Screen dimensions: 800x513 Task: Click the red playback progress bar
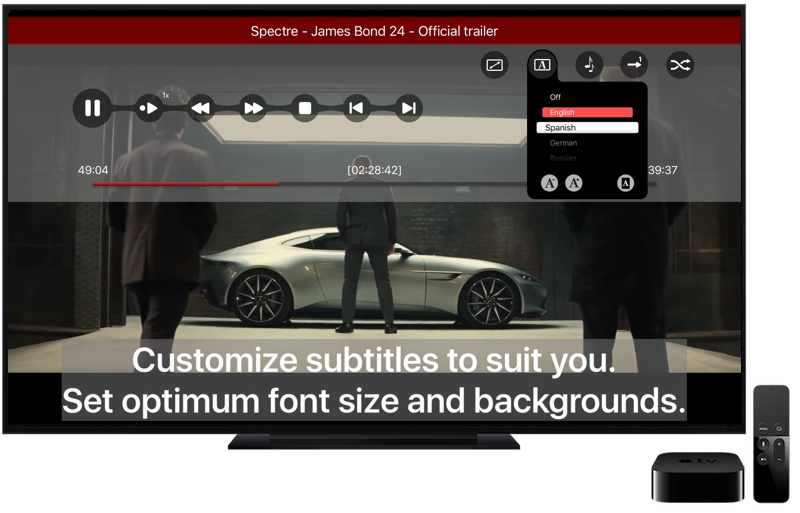coord(185,184)
